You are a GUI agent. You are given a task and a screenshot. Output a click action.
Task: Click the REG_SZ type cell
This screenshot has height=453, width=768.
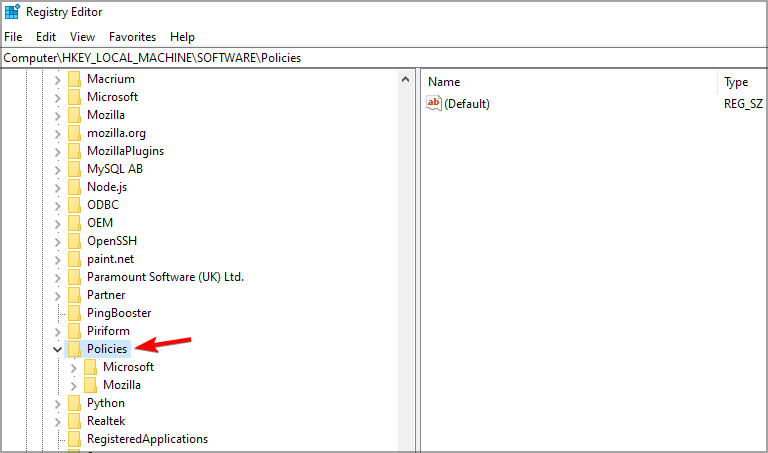[743, 104]
